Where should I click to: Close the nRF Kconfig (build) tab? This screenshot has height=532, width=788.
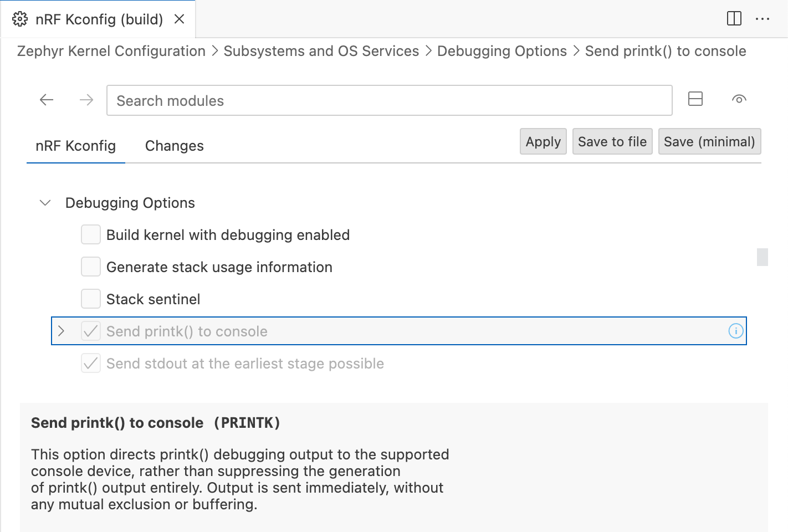tap(179, 19)
